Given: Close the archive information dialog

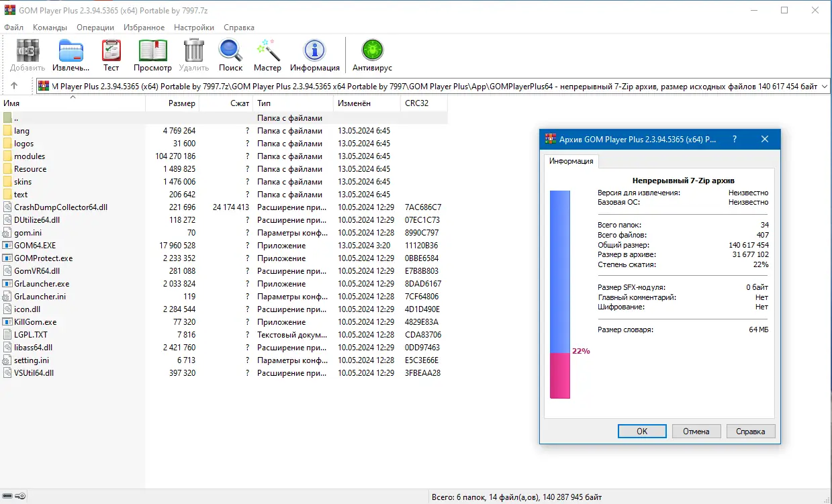Looking at the screenshot, I should pyautogui.click(x=765, y=139).
